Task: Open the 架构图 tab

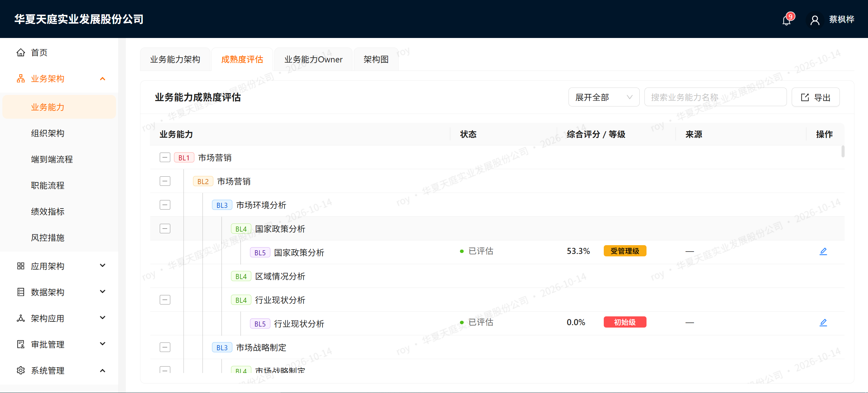Action: (376, 59)
